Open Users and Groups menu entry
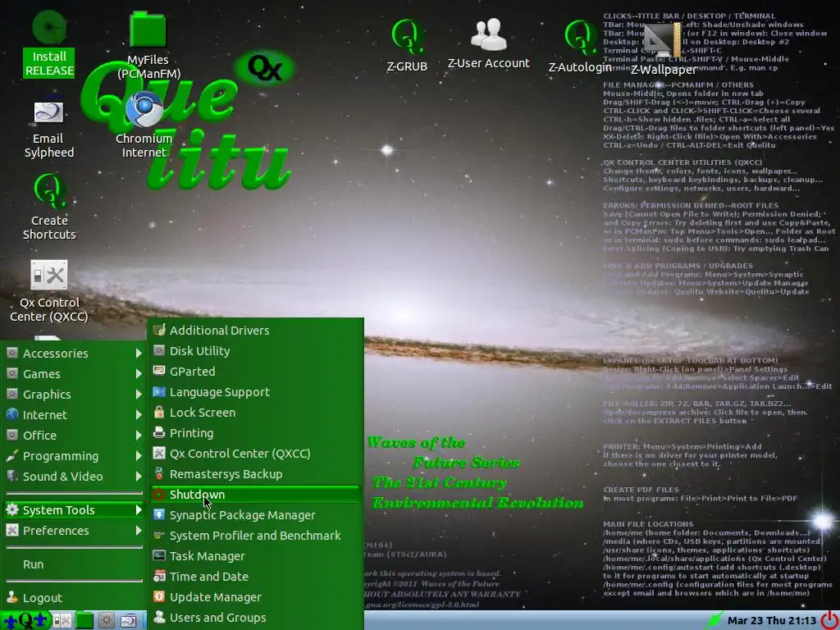Viewport: 840px width, 630px height. click(x=256, y=617)
